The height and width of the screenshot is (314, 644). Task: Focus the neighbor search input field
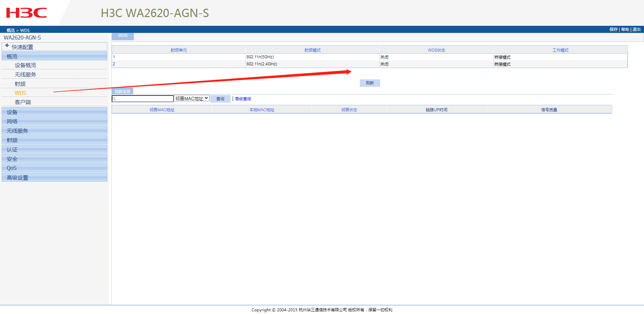click(143, 99)
